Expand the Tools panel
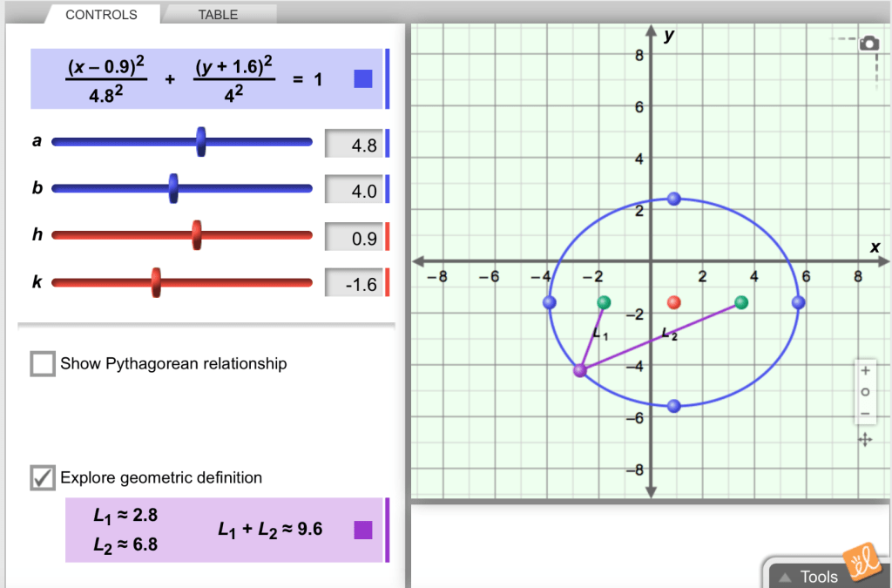 point(808,576)
